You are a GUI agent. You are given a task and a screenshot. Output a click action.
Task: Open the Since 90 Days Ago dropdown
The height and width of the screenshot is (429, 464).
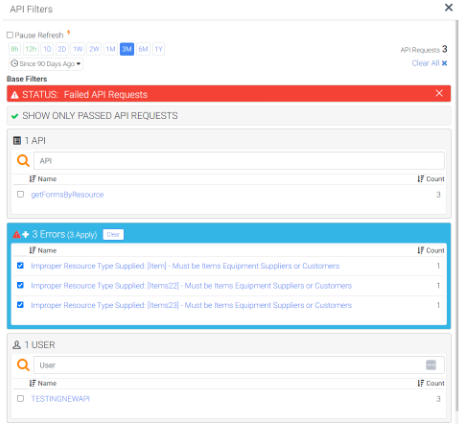(x=46, y=64)
